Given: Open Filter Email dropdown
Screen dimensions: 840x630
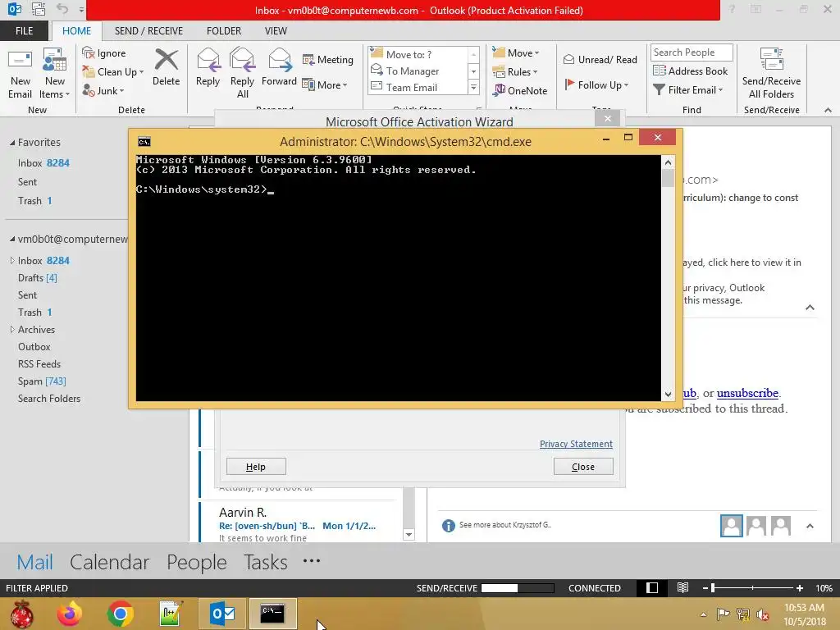Looking at the screenshot, I should pyautogui.click(x=688, y=90).
